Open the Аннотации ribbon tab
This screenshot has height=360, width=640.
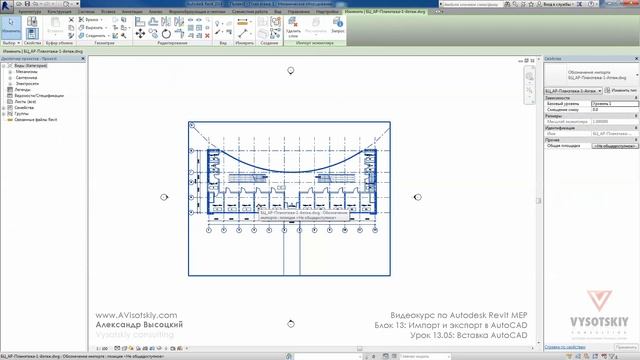pyautogui.click(x=132, y=12)
